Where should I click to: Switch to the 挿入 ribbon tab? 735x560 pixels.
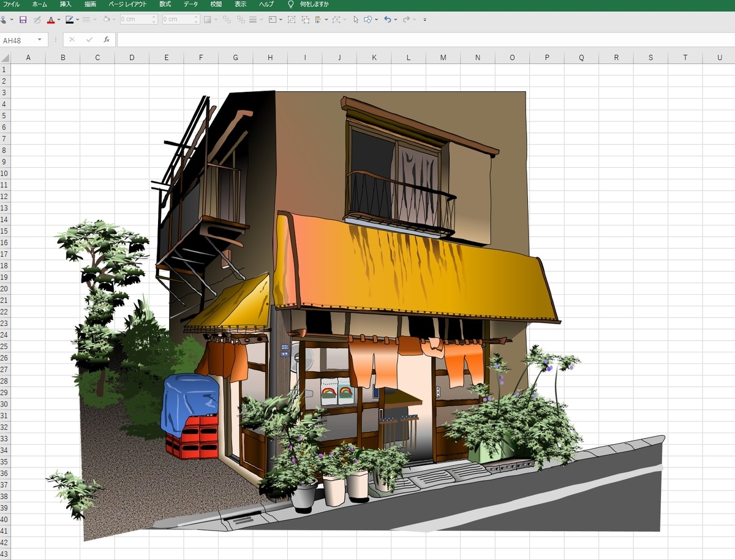pos(66,4)
